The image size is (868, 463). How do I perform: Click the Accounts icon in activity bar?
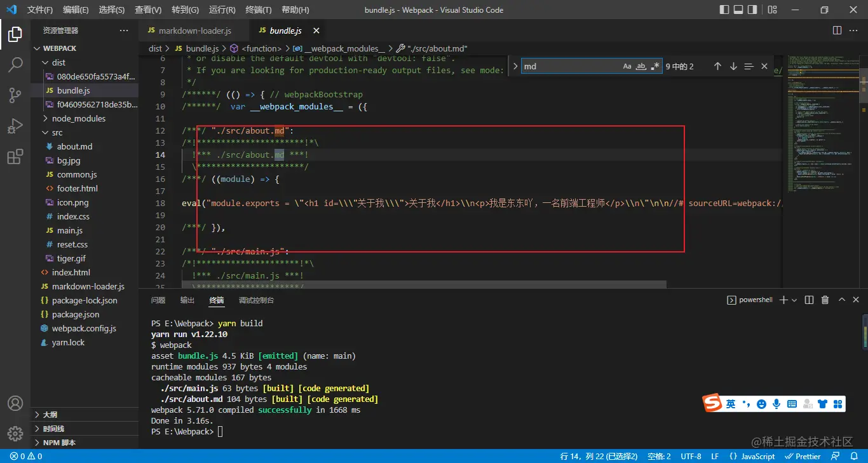pyautogui.click(x=15, y=403)
